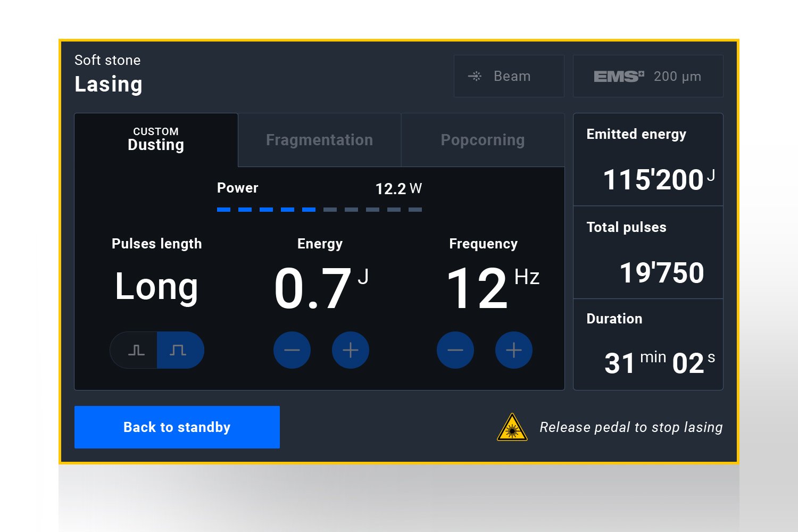Click Release pedal to stop lasing text

click(631, 427)
